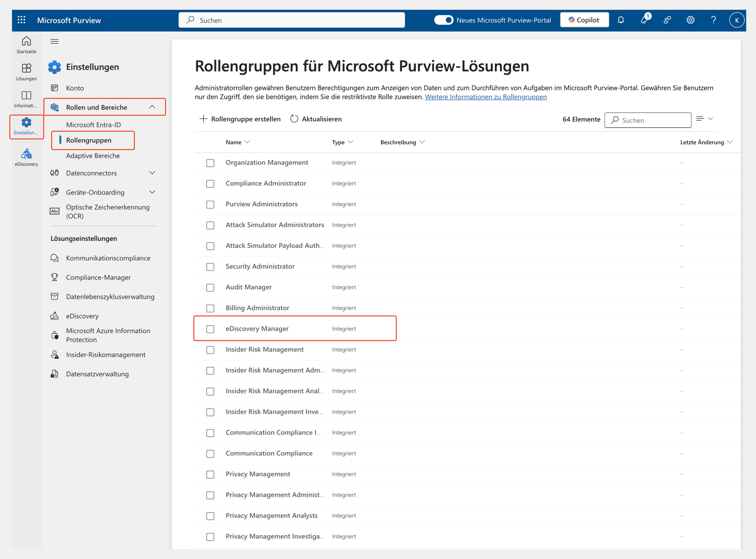Click the Geräte-Onboarding icon
Image resolution: width=756 pixels, height=559 pixels.
pos(55,192)
